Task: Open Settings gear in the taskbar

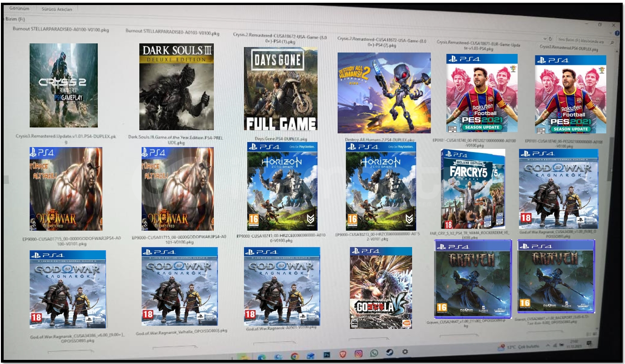Action: pyautogui.click(x=405, y=352)
